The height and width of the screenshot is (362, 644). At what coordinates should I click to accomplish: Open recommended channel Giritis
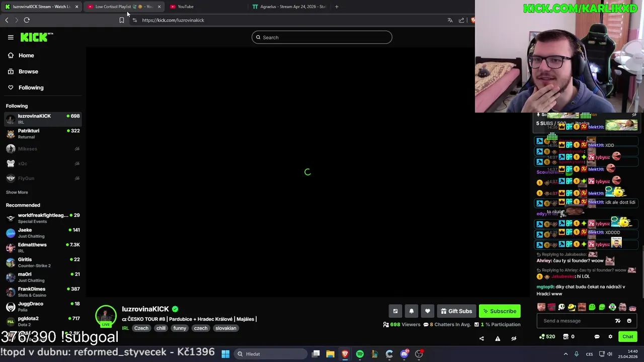tap(43, 262)
